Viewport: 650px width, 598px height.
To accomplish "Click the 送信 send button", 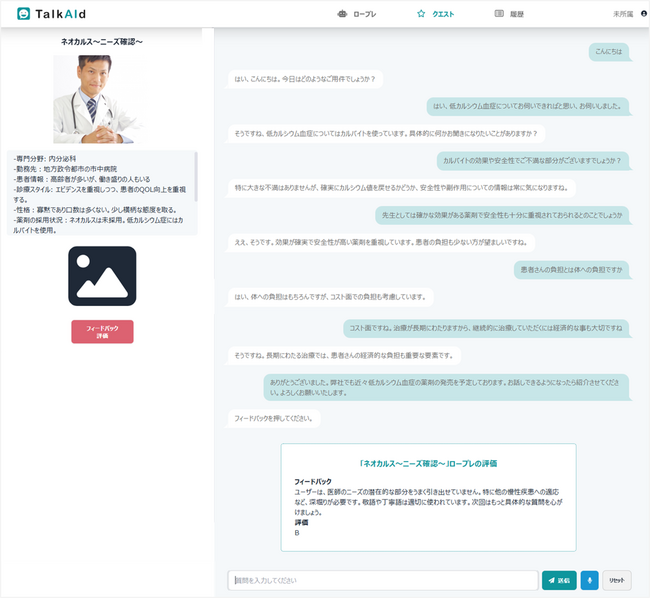I will click(x=559, y=580).
